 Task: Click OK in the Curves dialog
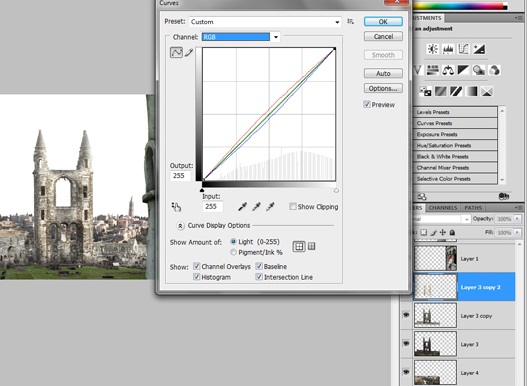click(x=383, y=22)
